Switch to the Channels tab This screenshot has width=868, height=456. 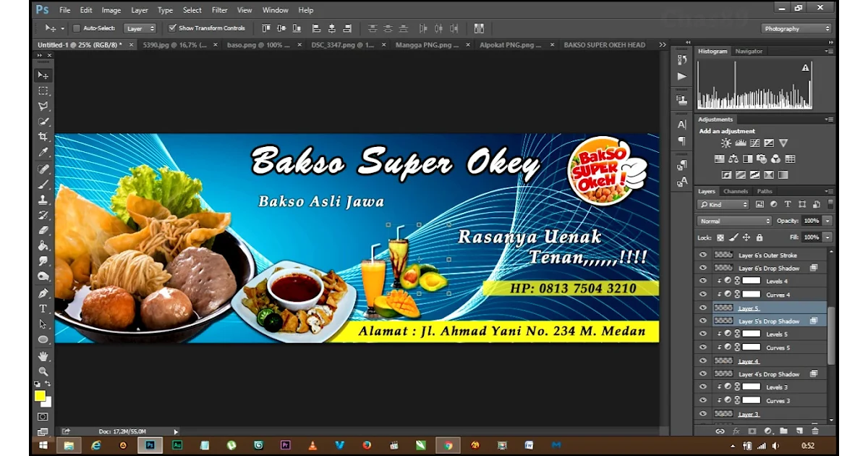736,192
